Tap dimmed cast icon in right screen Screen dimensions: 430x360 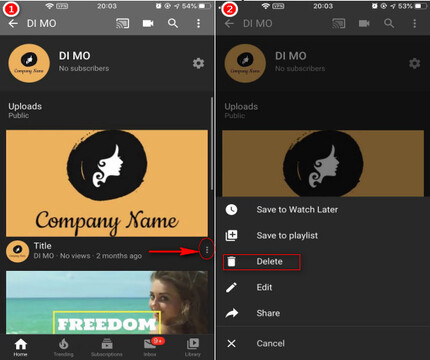[x=339, y=23]
